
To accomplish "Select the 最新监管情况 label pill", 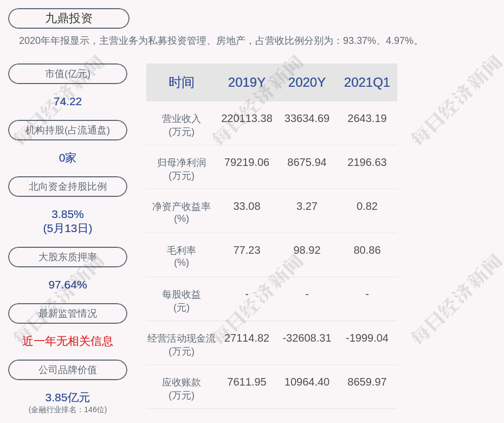I will click(68, 313).
